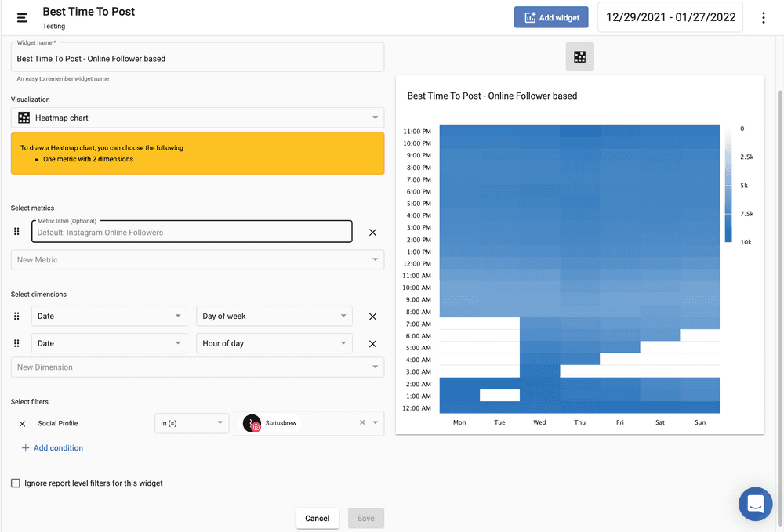The width and height of the screenshot is (784, 532).
Task: Click Add condition link
Action: click(x=53, y=448)
